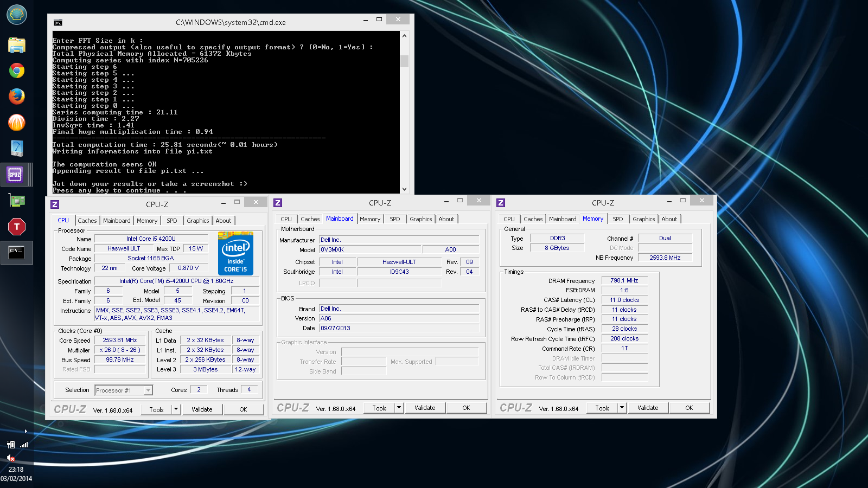868x488 pixels.
Task: Minimize the CPU-Z Mainboard window
Action: tap(446, 201)
